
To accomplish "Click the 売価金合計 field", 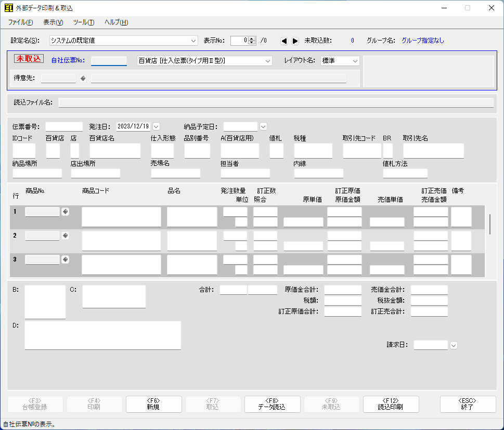I will pyautogui.click(x=430, y=290).
